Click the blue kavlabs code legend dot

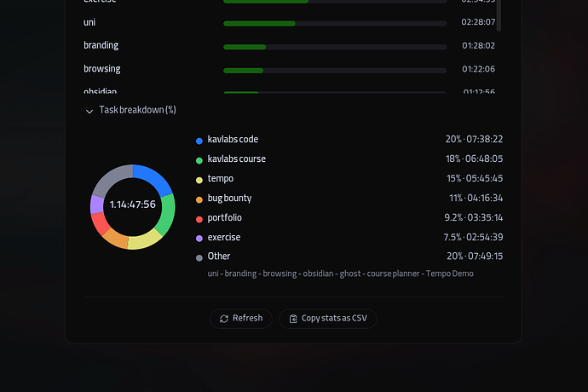point(199,141)
